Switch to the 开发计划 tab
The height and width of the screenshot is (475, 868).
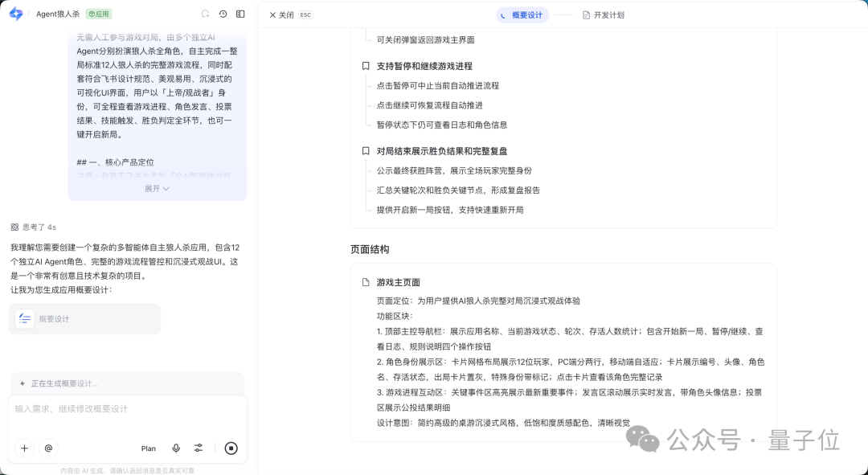(604, 15)
